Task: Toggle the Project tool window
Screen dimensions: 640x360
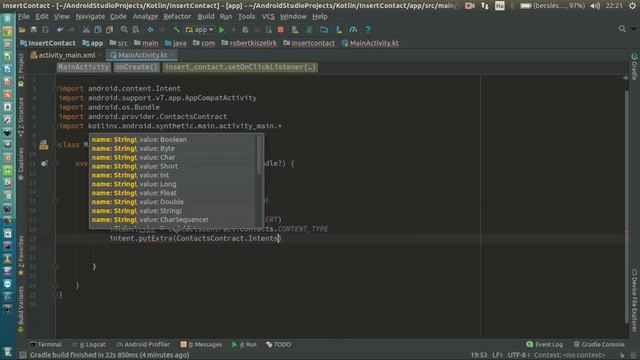Action: [21, 69]
